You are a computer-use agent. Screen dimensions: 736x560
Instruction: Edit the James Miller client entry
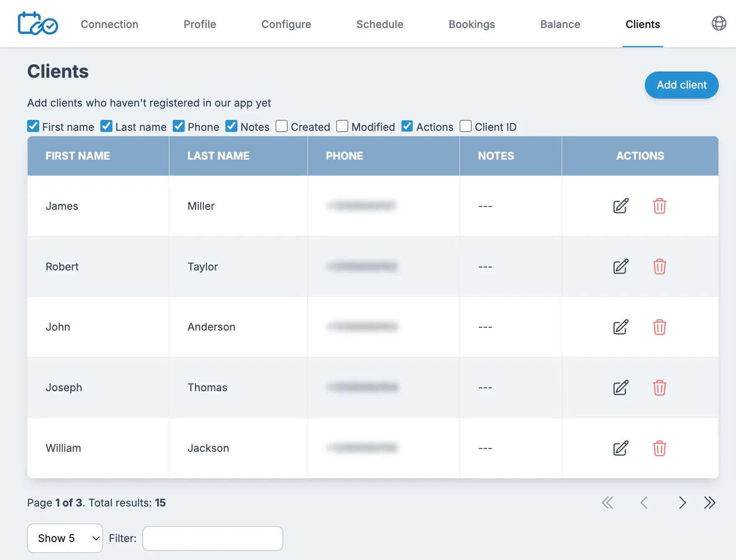[620, 206]
